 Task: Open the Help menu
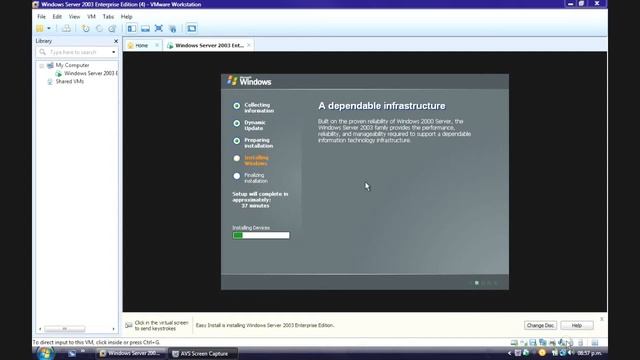tap(127, 16)
